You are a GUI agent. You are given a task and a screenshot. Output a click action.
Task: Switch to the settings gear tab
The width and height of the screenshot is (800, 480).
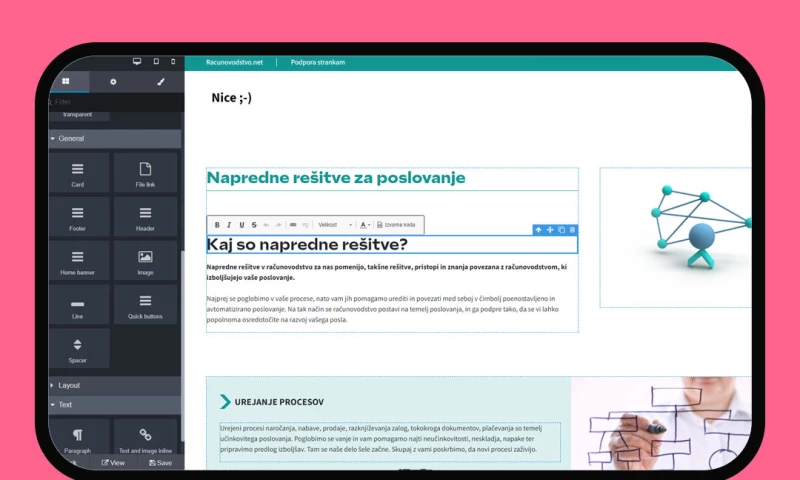click(x=113, y=82)
